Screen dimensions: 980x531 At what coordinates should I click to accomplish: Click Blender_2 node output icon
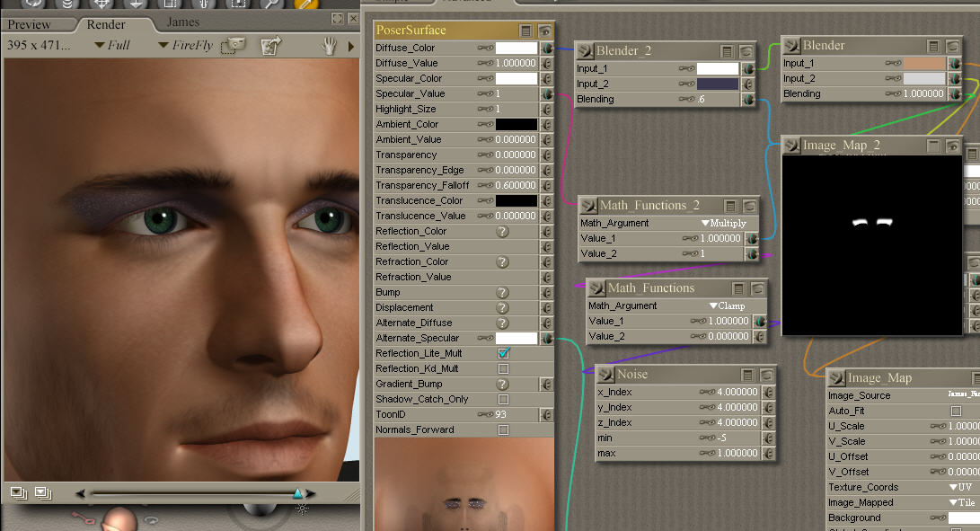coord(585,51)
